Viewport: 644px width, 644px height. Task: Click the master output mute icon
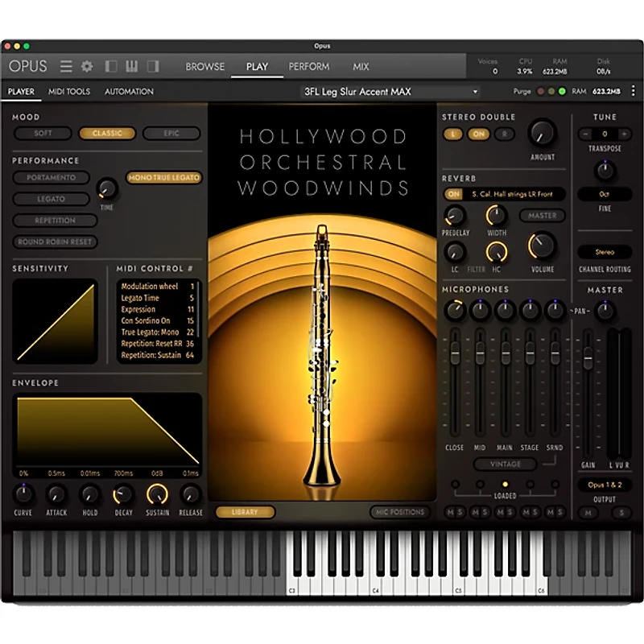point(588,513)
